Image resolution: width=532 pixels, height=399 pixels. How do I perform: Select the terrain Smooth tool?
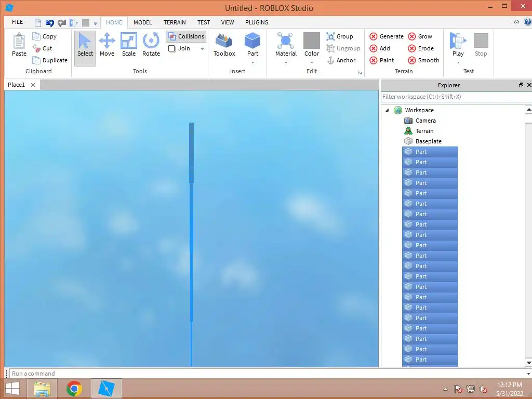(424, 60)
